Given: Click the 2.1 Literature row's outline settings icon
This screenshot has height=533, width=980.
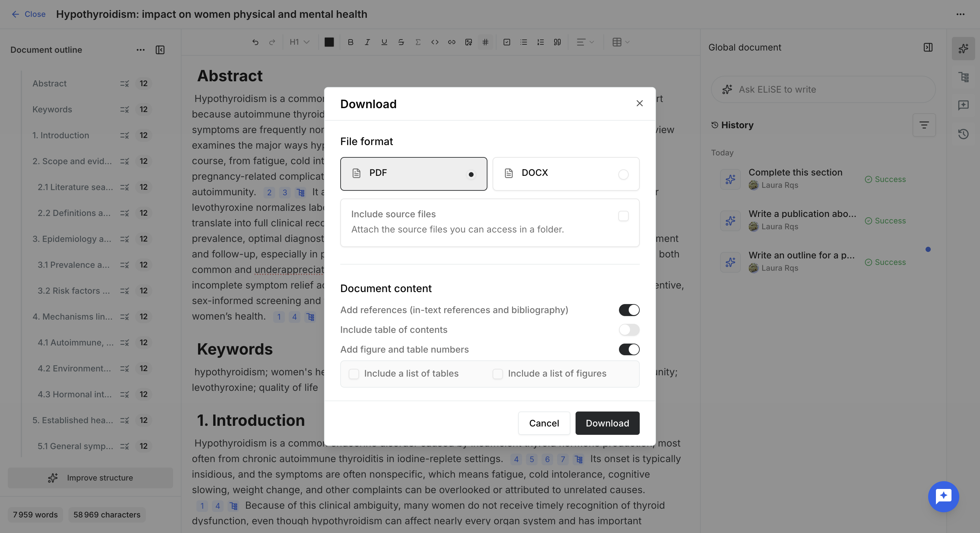Looking at the screenshot, I should pos(124,187).
